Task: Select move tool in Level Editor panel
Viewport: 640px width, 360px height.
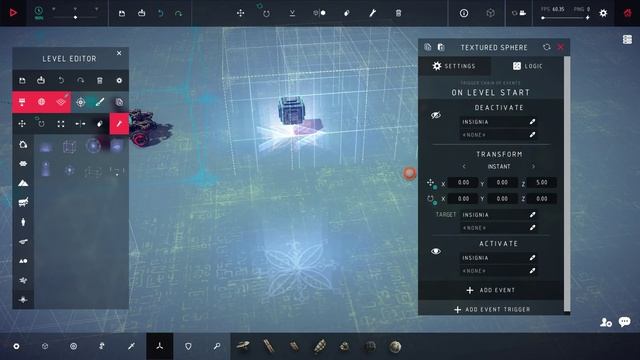Action: pyautogui.click(x=22, y=124)
